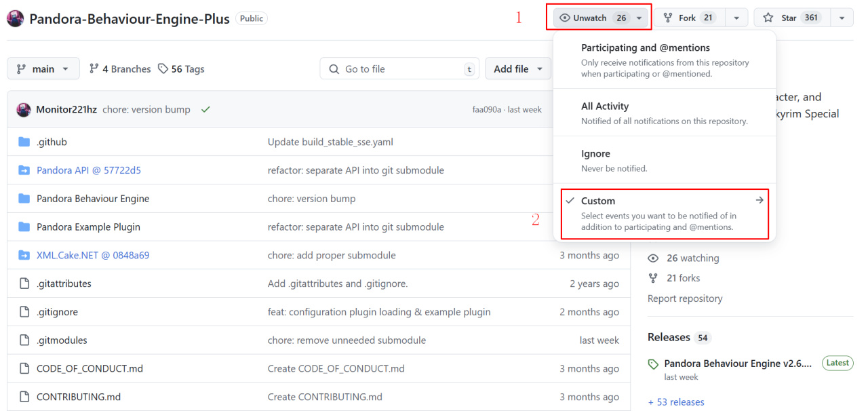Click the .gitattributes file icon
The width and height of the screenshot is (868, 411).
pos(24,283)
